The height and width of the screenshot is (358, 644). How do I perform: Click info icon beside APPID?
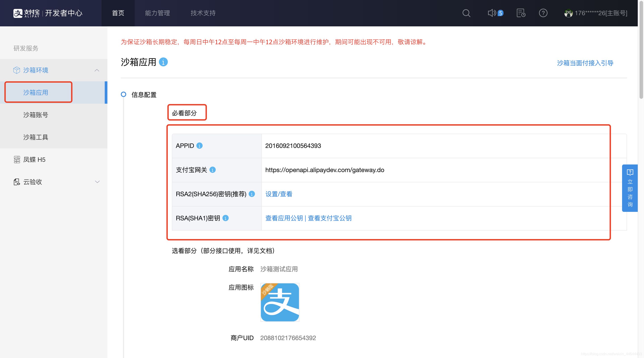tap(199, 145)
